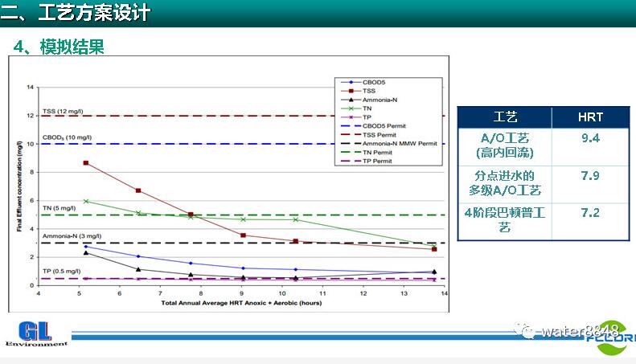
Task: Click the slide title 二、工艺方案设计
Action: coord(75,13)
